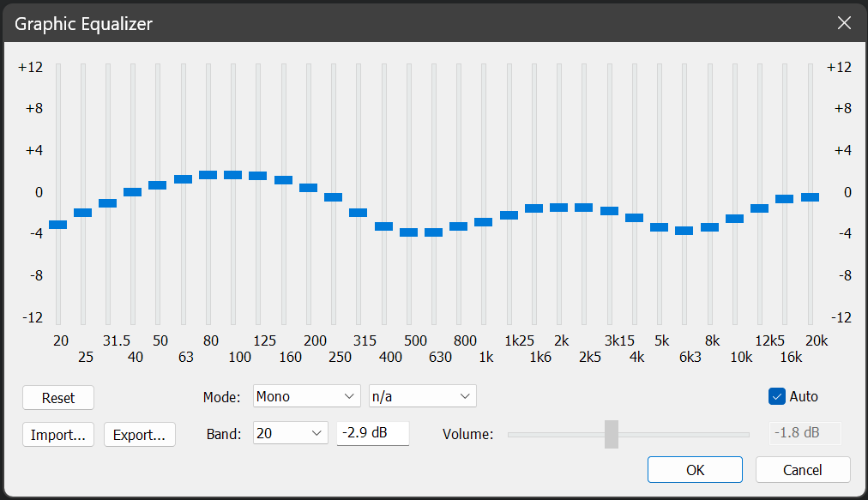Click the Volume slider handle
The height and width of the screenshot is (500, 868).
tap(612, 434)
